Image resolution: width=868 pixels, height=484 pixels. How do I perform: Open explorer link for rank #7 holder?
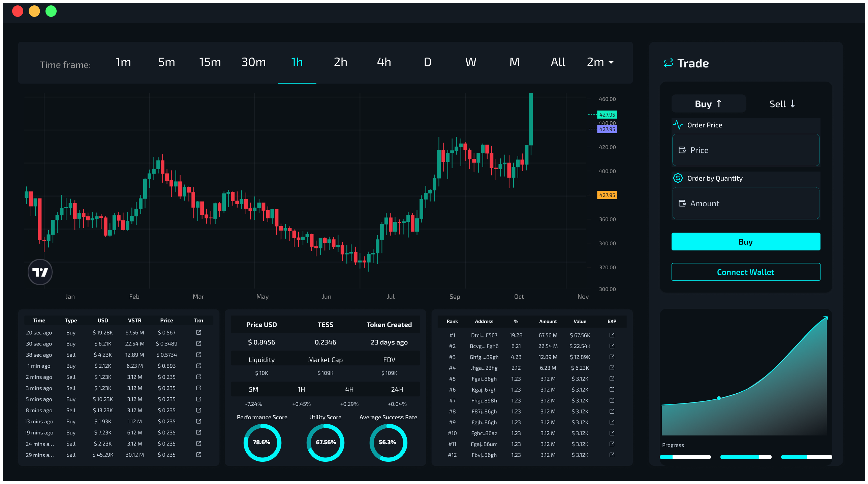click(612, 400)
